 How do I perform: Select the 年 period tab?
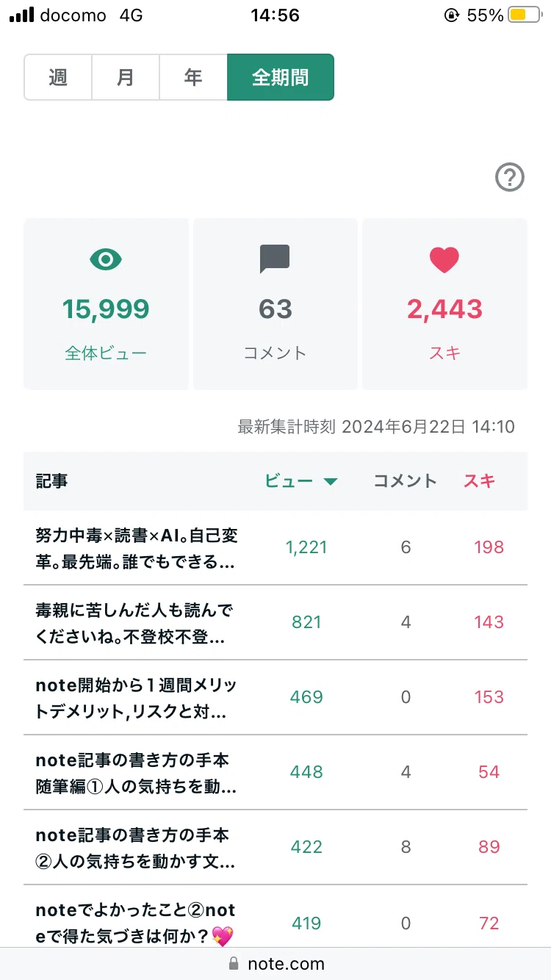193,77
